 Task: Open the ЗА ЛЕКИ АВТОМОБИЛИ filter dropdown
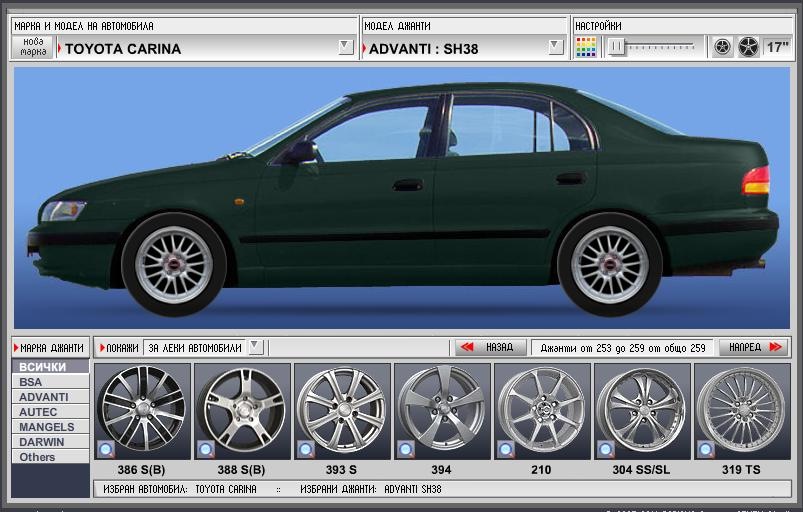256,347
